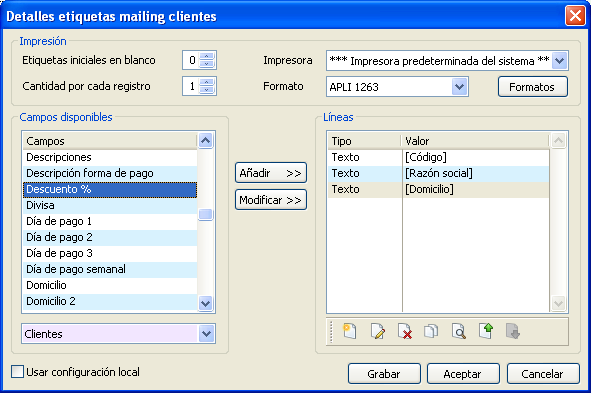The image size is (591, 393).
Task: Select Día de pago 1 field
Action: coord(110,222)
